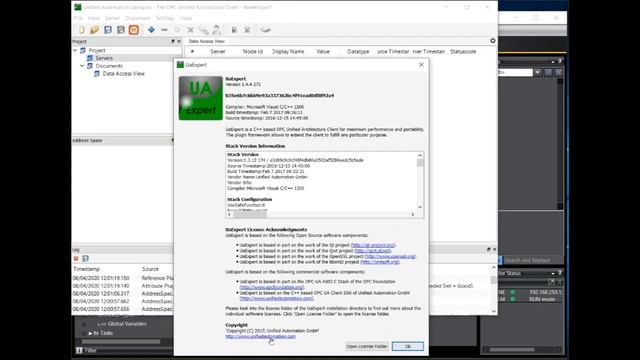Select Global Variables in background window
This screenshot has height=360, width=640.
point(127,324)
